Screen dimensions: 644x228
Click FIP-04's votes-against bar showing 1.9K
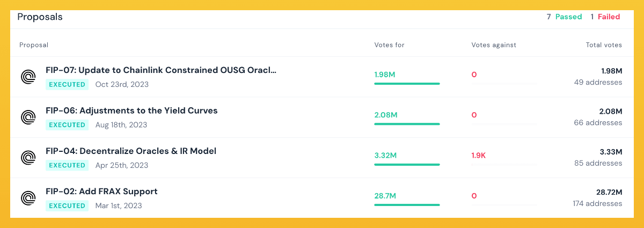click(504, 164)
